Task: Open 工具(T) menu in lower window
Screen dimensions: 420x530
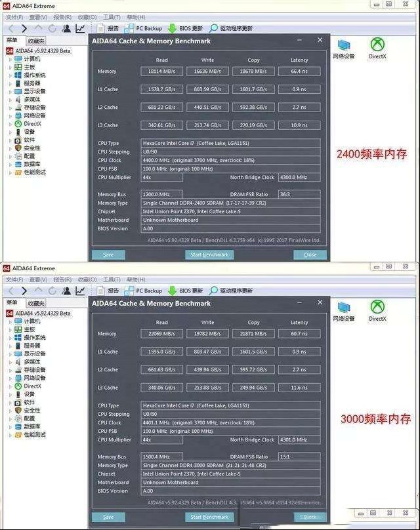Action: coord(112,279)
